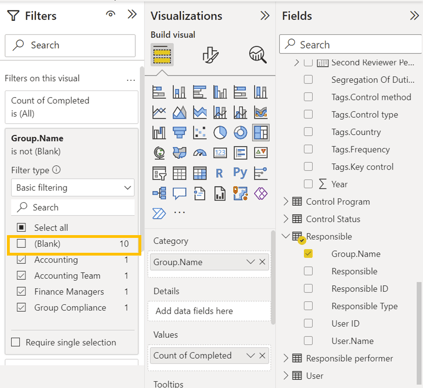Screen dimensions: 423x388
Task: Select the Stacked bar chart visual
Action: [159, 92]
